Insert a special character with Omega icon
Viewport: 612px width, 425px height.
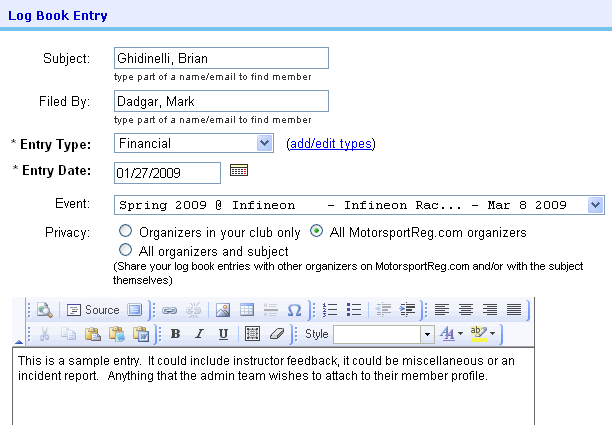(x=294, y=310)
